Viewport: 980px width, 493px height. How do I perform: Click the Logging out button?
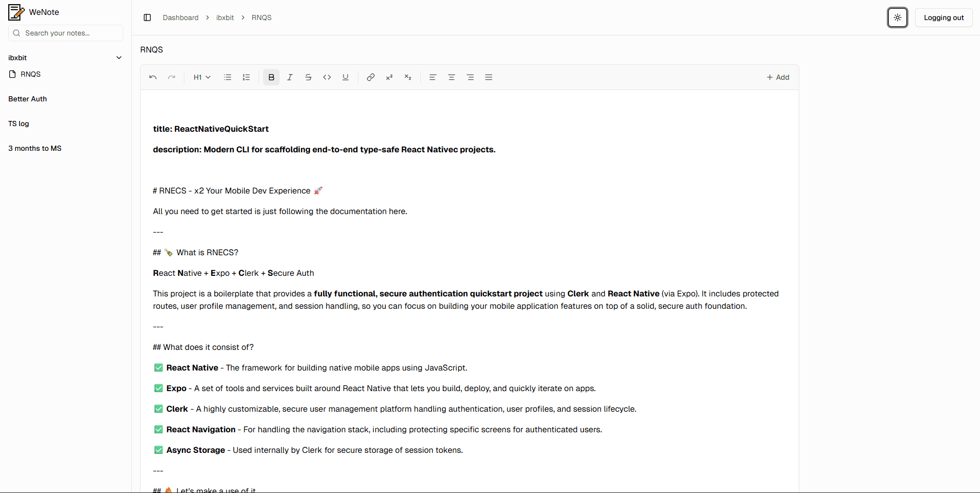pyautogui.click(x=943, y=17)
